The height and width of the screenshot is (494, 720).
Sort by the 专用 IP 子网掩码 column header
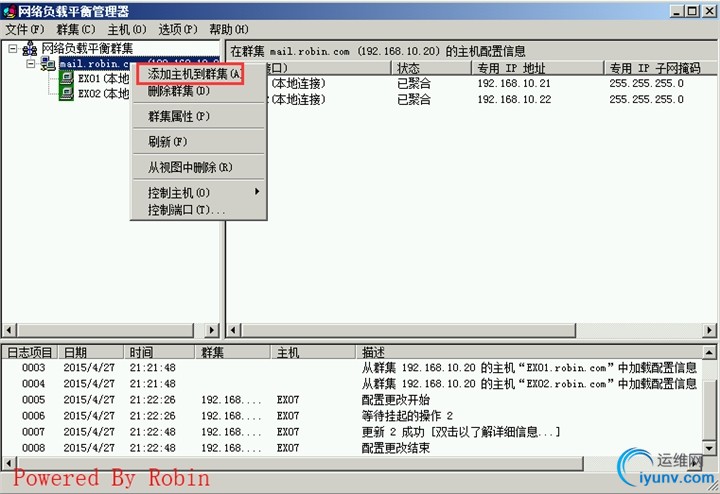(x=660, y=68)
